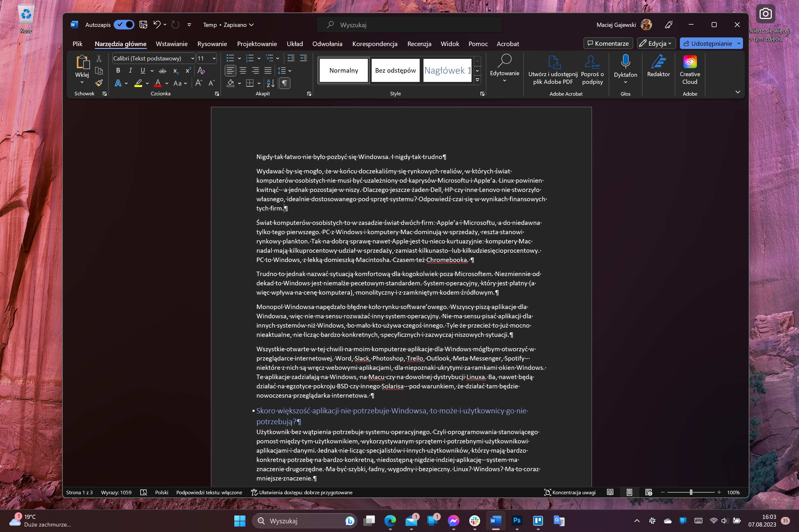
Task: Expand numbered list style options
Action: tap(259, 58)
